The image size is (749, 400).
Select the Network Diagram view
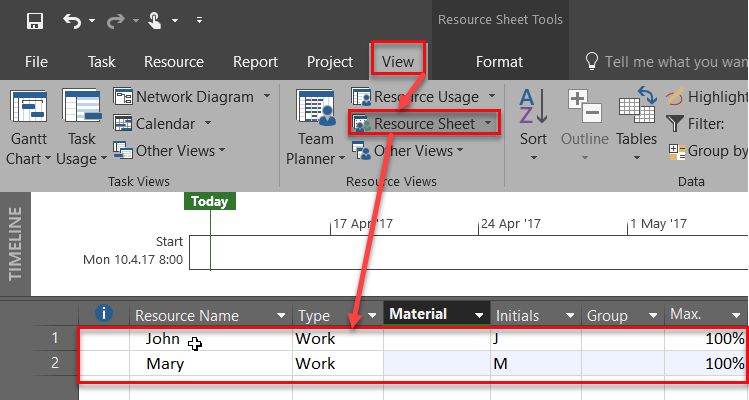point(193,97)
